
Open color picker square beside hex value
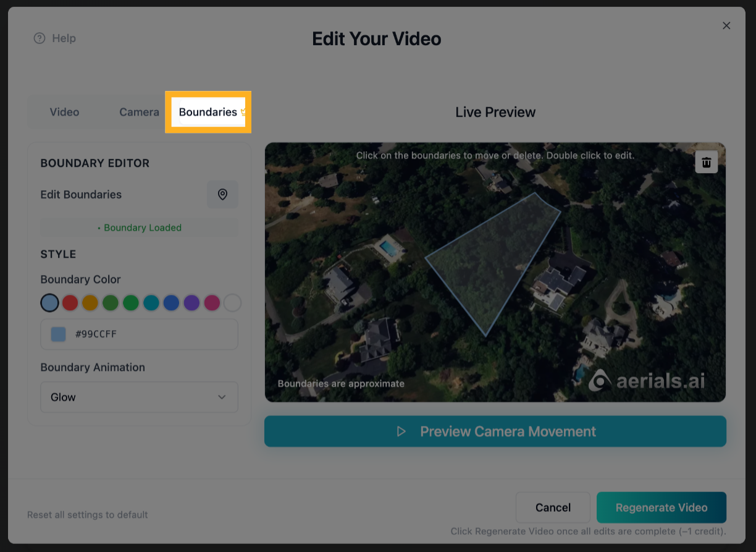(x=58, y=334)
